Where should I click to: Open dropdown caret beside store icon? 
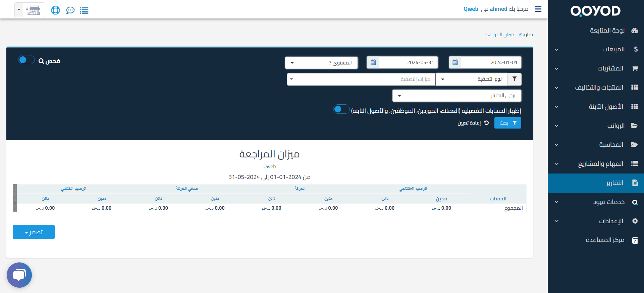(19, 10)
